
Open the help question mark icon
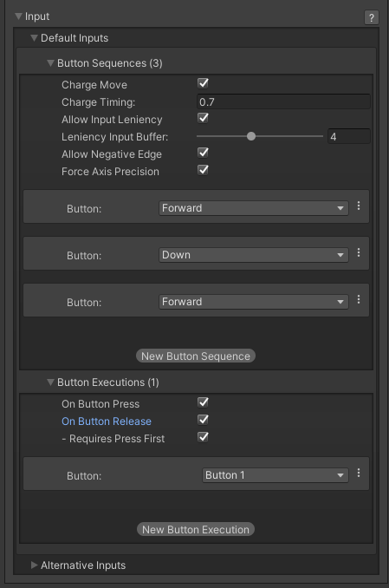[x=372, y=17]
